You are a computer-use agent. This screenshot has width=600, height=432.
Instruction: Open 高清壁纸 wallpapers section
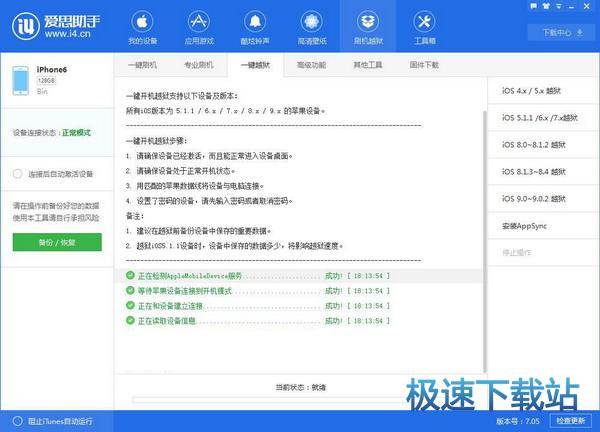coord(312,28)
